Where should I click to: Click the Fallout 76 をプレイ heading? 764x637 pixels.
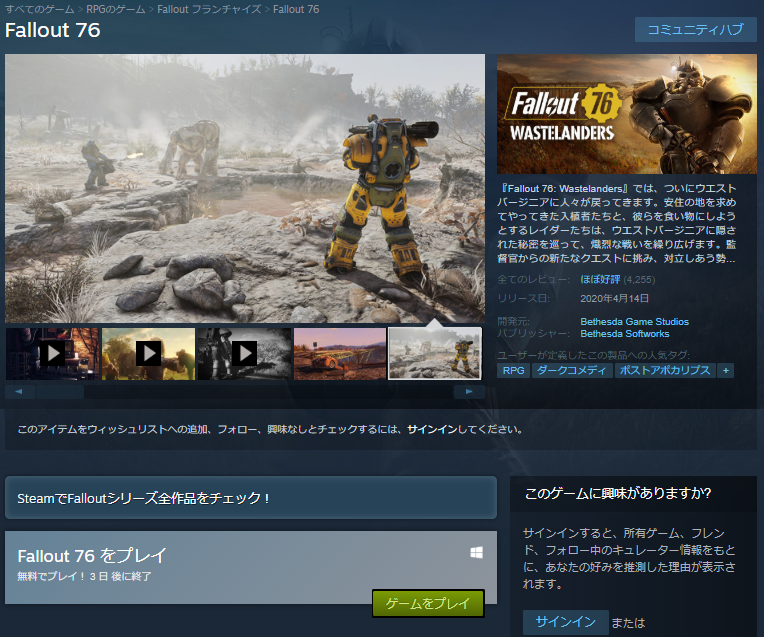click(92, 555)
